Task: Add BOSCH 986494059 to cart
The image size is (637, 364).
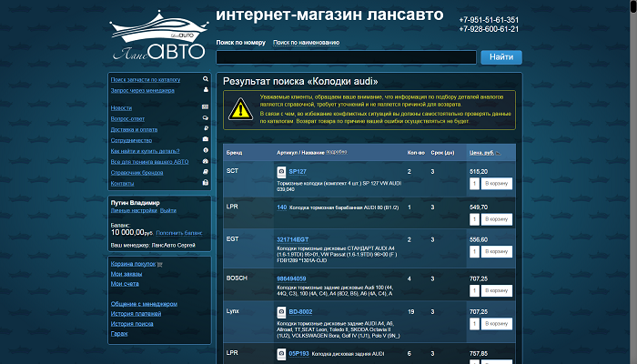Action: [x=497, y=290]
